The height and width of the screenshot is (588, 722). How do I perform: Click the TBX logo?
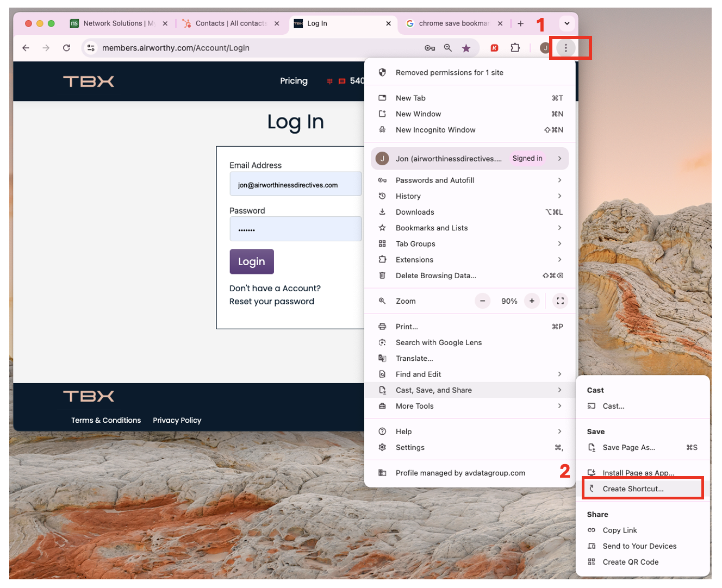pyautogui.click(x=89, y=81)
